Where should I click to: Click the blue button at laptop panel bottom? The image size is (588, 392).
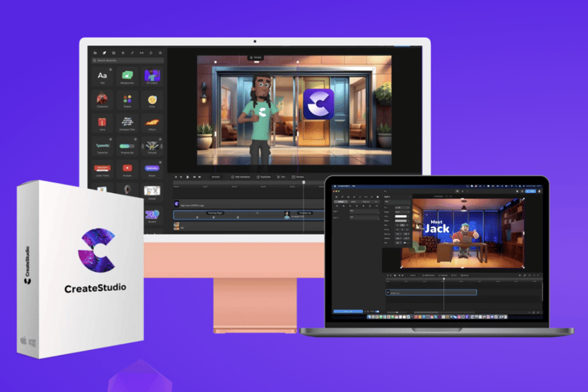click(348, 312)
